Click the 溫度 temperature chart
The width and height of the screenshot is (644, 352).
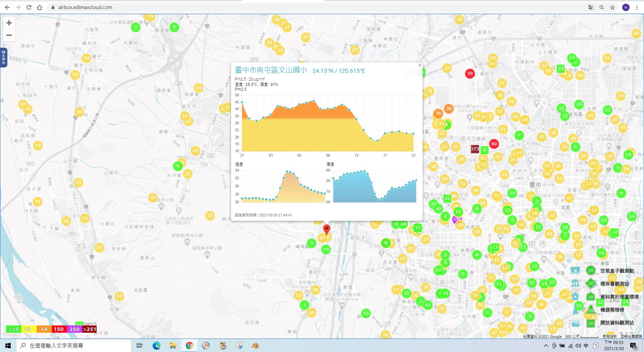point(280,186)
